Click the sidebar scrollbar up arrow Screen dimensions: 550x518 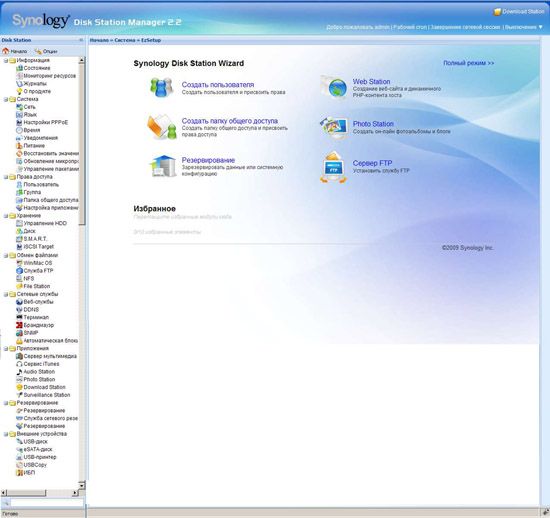click(x=82, y=60)
